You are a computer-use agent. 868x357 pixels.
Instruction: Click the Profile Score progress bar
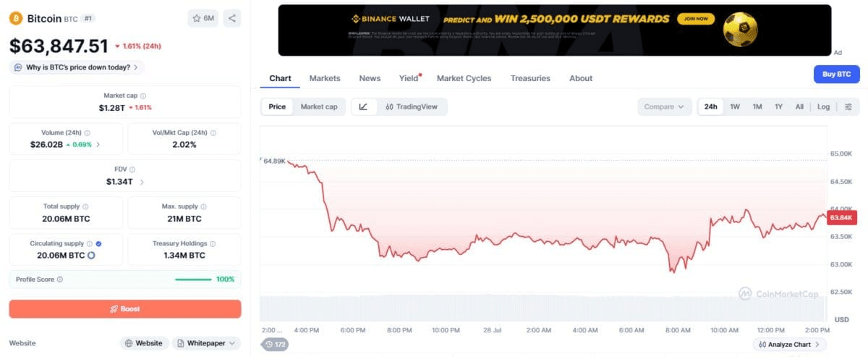coord(193,279)
